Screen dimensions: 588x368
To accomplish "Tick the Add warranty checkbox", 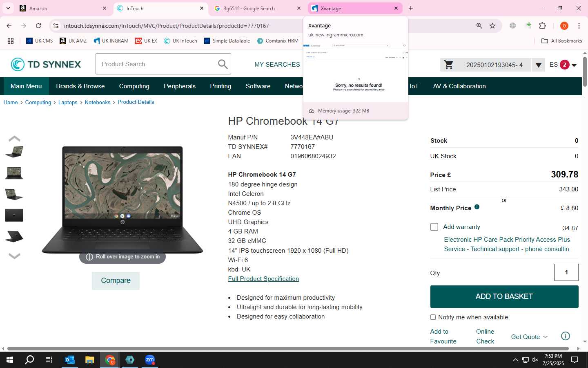I will coord(434,227).
